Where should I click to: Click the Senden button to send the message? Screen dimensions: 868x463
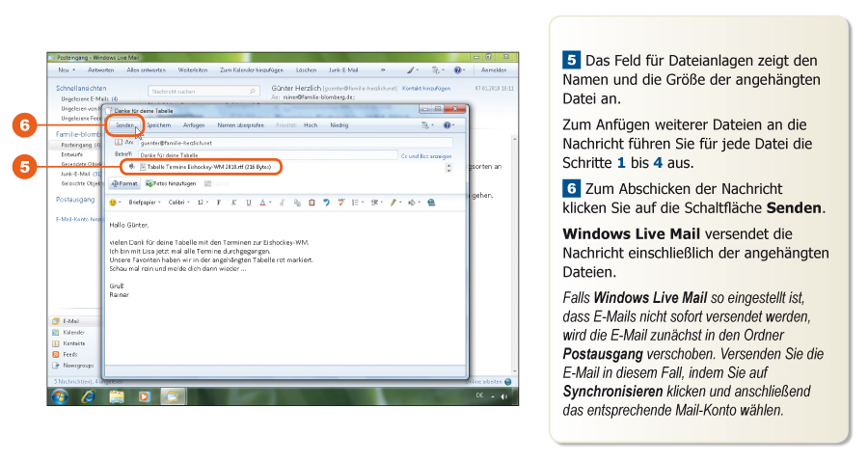pyautogui.click(x=125, y=125)
